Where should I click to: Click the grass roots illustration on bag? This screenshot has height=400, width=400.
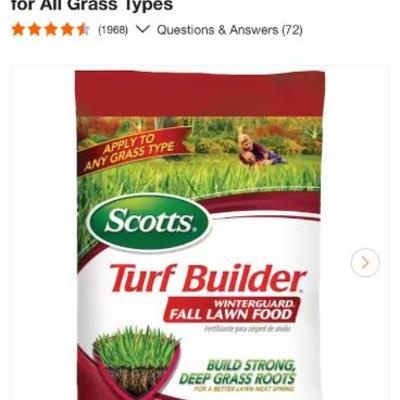(137, 361)
